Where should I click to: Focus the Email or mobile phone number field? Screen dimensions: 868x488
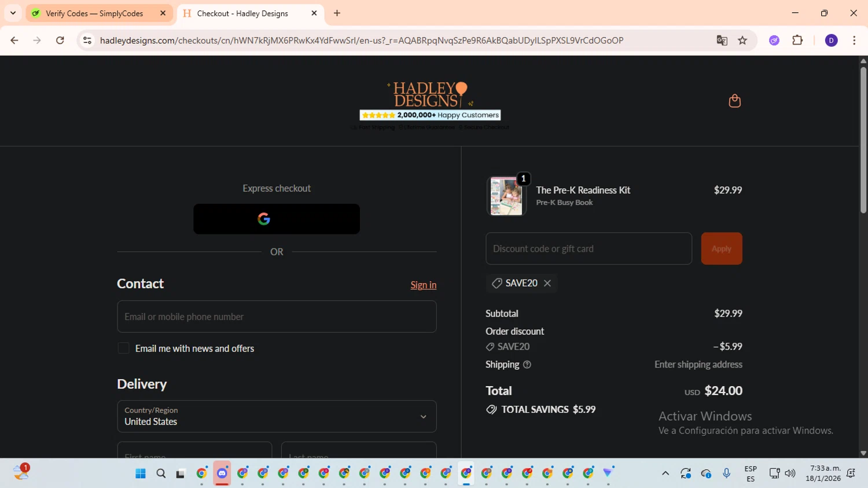(277, 317)
